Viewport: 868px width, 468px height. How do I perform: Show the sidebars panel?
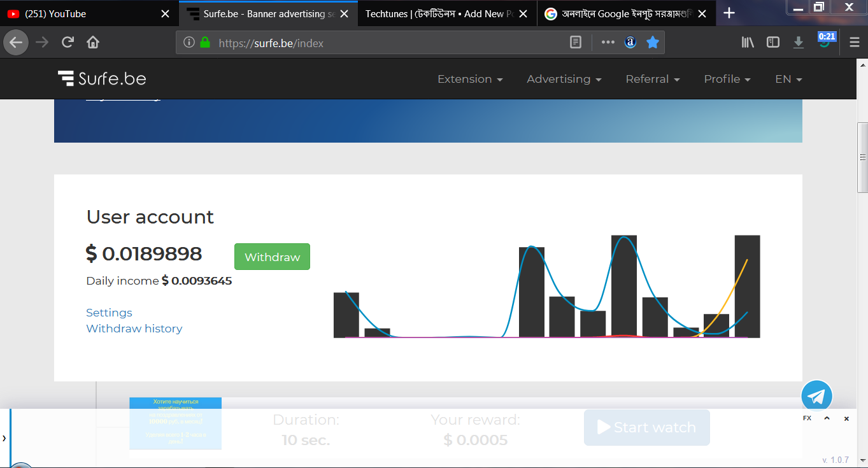[x=773, y=43]
